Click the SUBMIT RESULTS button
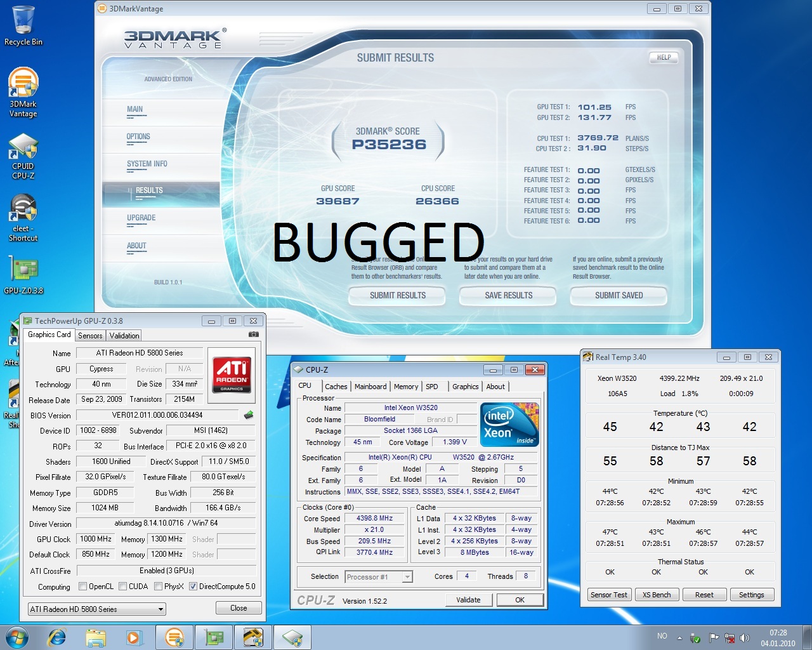 (398, 296)
